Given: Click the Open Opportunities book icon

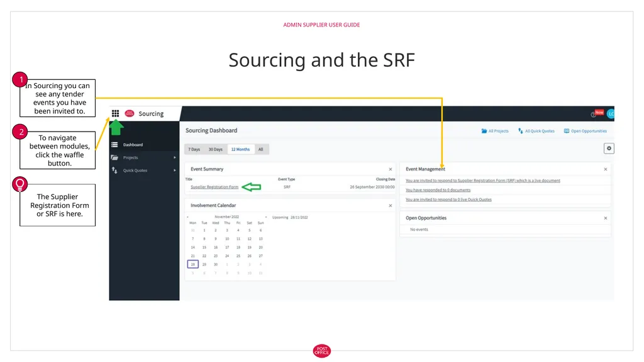Looking at the screenshot, I should [567, 131].
